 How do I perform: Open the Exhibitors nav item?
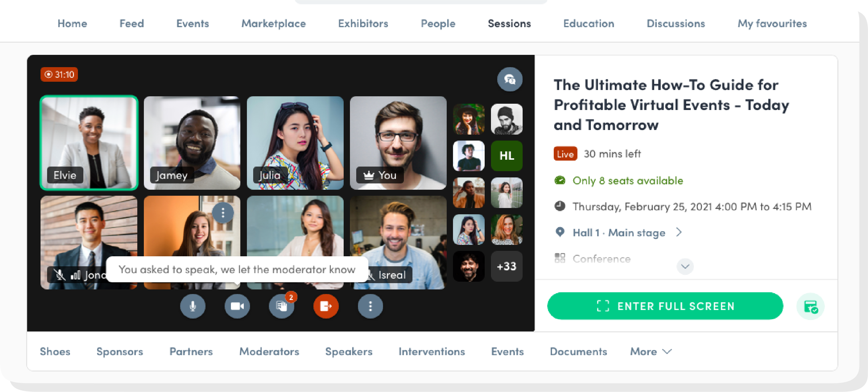pyautogui.click(x=363, y=23)
